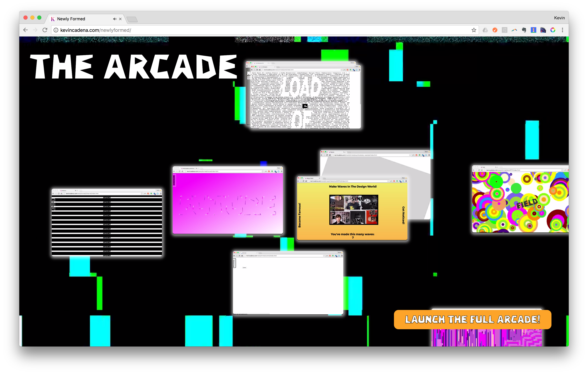Click the Kevin profile button
This screenshot has height=374, width=588.
[559, 18]
